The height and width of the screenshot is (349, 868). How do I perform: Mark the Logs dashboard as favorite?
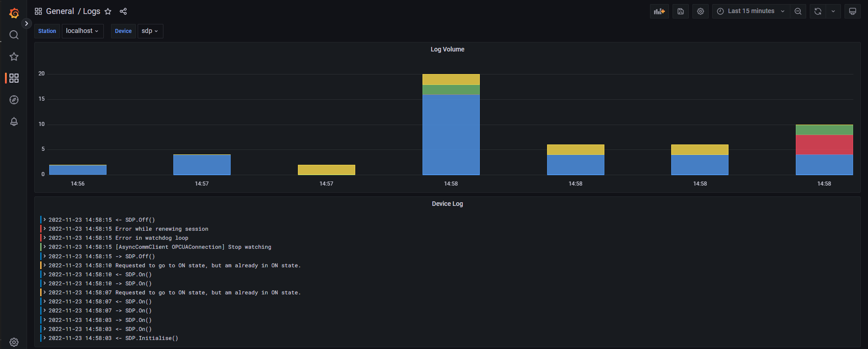pos(108,11)
